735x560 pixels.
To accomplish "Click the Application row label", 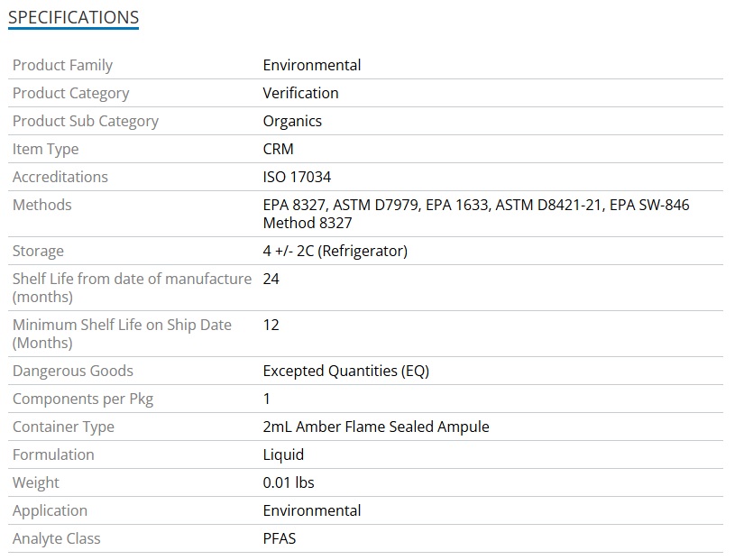I will tap(50, 510).
